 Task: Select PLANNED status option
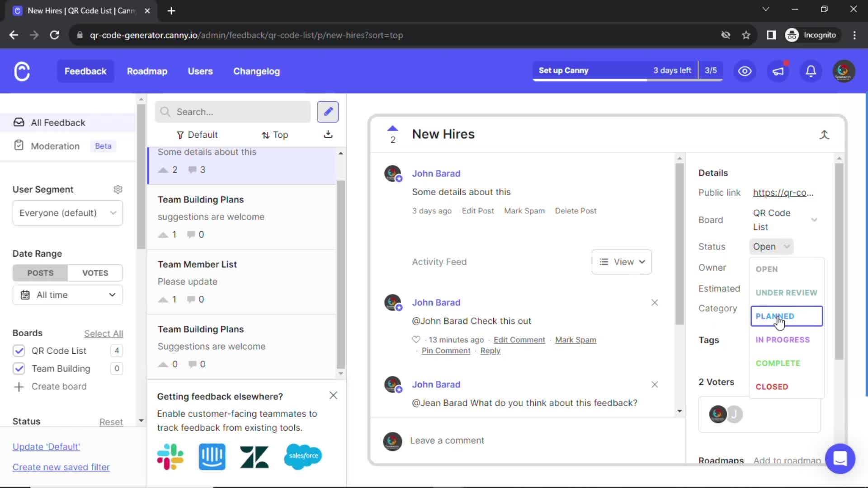[x=786, y=316]
